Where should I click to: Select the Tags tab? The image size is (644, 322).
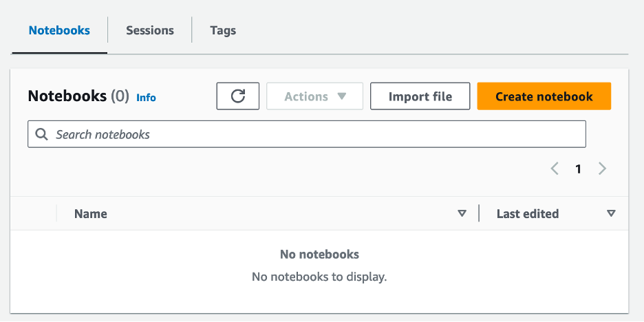pyautogui.click(x=223, y=30)
